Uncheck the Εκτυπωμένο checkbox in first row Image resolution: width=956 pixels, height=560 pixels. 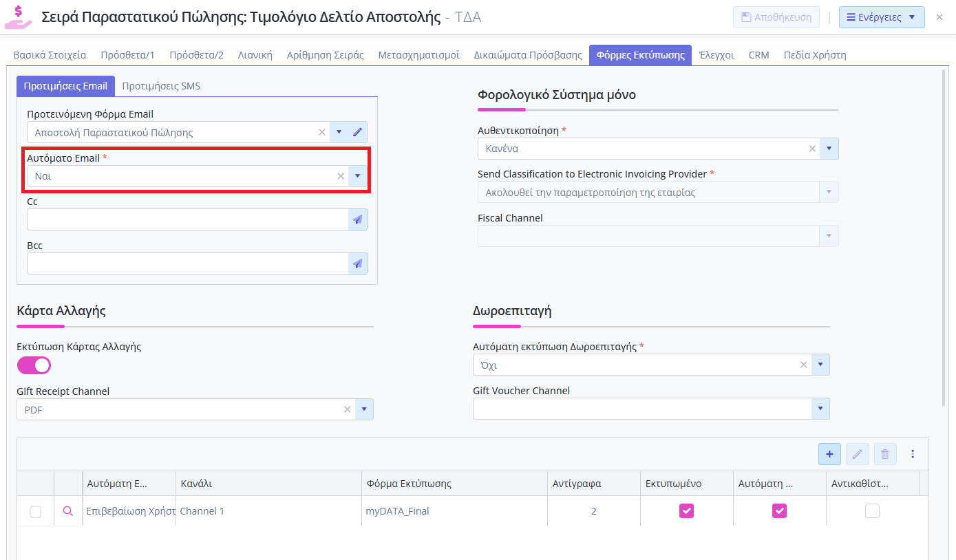click(x=686, y=510)
